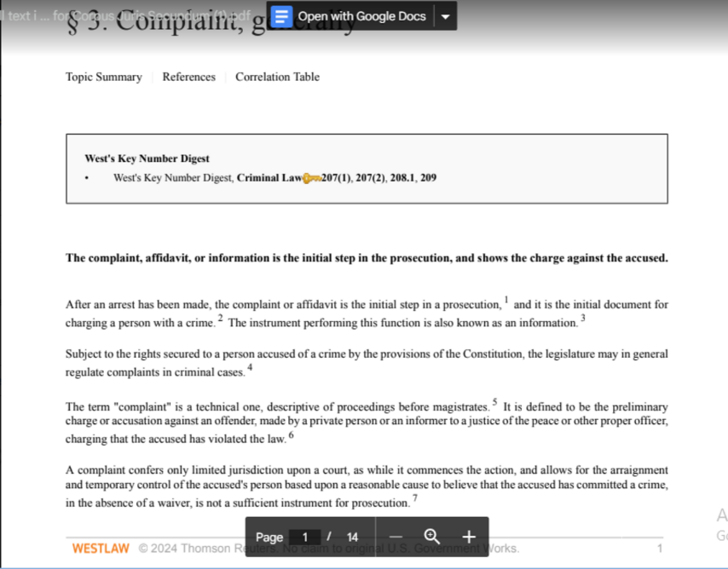The image size is (728, 569).
Task: Open footnote 7 after 'instrument for prosecution'
Action: click(415, 497)
